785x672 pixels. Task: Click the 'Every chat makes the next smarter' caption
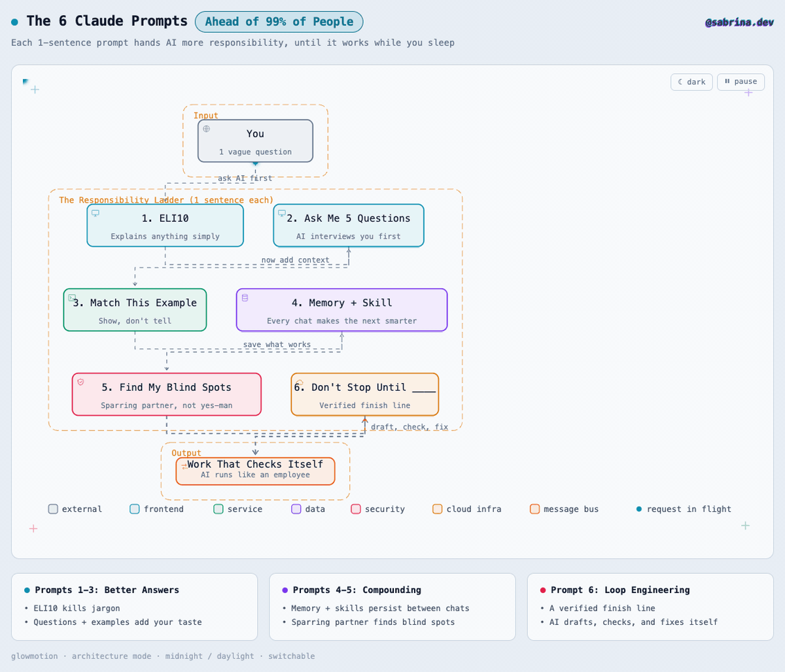[341, 321]
